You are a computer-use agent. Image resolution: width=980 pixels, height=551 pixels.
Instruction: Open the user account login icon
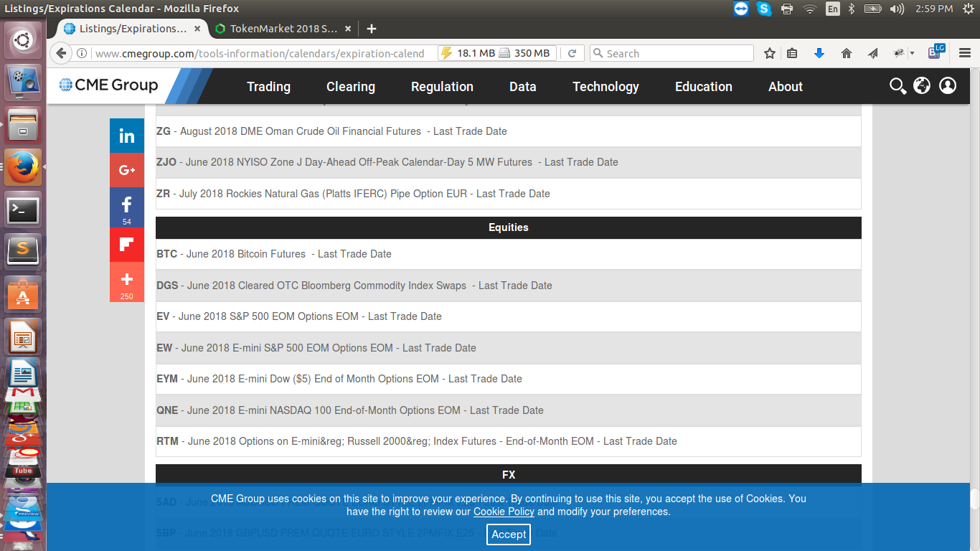pos(948,86)
